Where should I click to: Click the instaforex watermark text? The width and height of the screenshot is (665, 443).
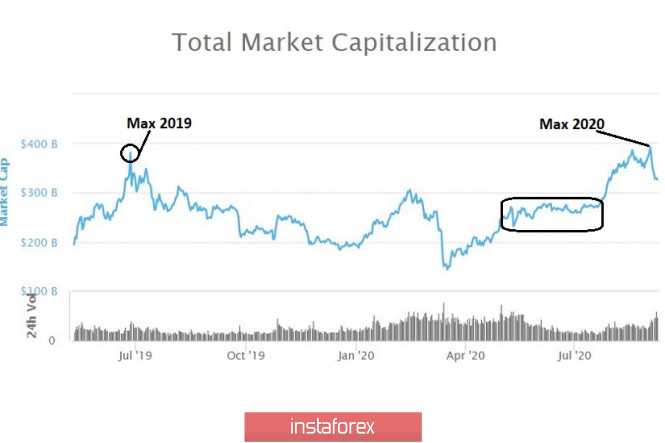coord(332,427)
